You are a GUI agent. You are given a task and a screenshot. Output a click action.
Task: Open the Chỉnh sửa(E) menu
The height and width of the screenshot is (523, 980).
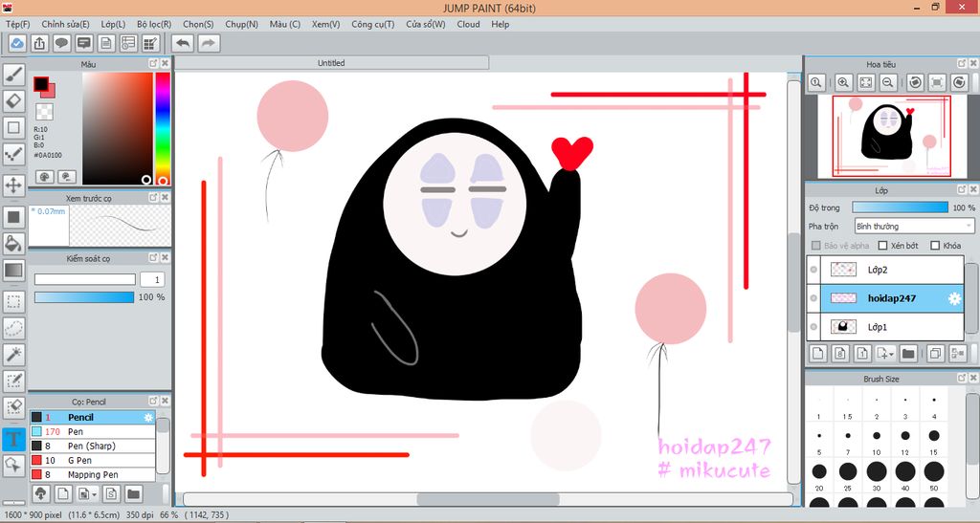click(x=65, y=24)
